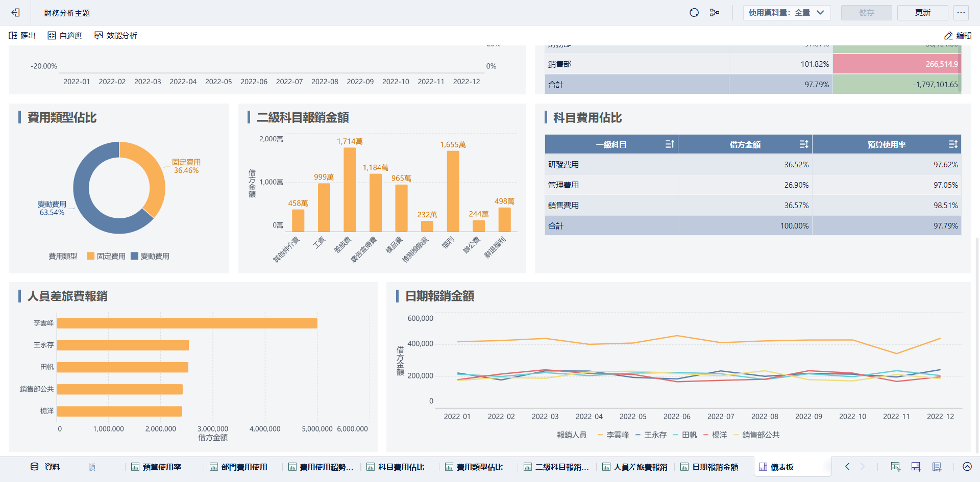Viewport: 980px width, 482px height.
Task: Click the 更新 update button
Action: click(922, 13)
